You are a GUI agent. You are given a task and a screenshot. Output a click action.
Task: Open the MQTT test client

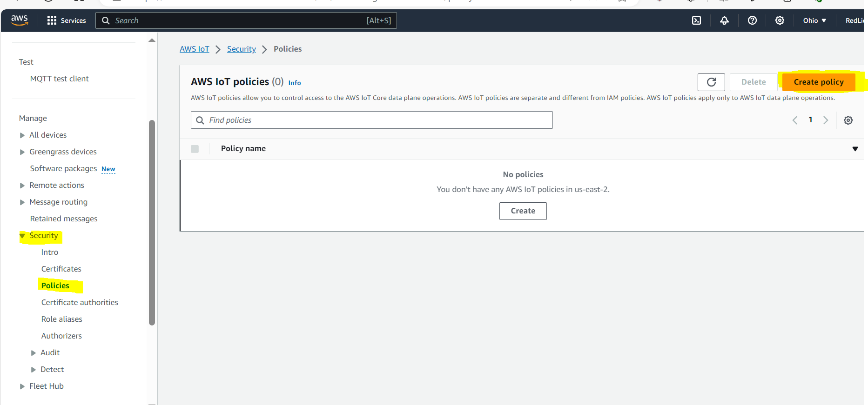(59, 79)
